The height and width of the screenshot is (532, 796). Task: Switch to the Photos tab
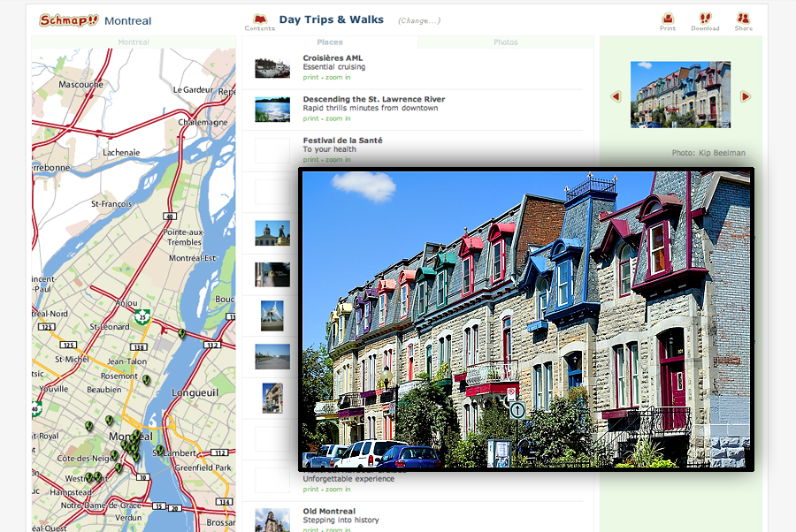(506, 42)
